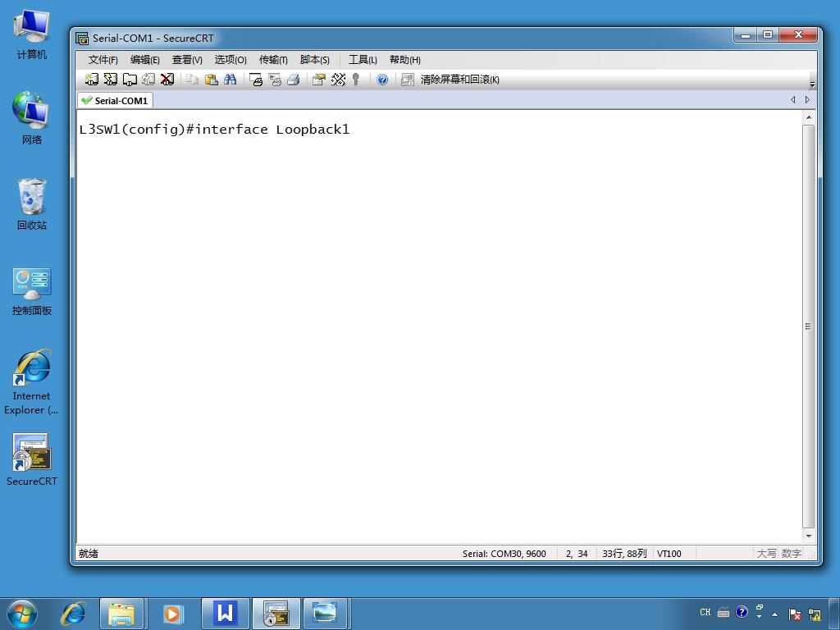840x630 pixels.
Task: Click the Quick Connect lightning icon
Action: [111, 80]
